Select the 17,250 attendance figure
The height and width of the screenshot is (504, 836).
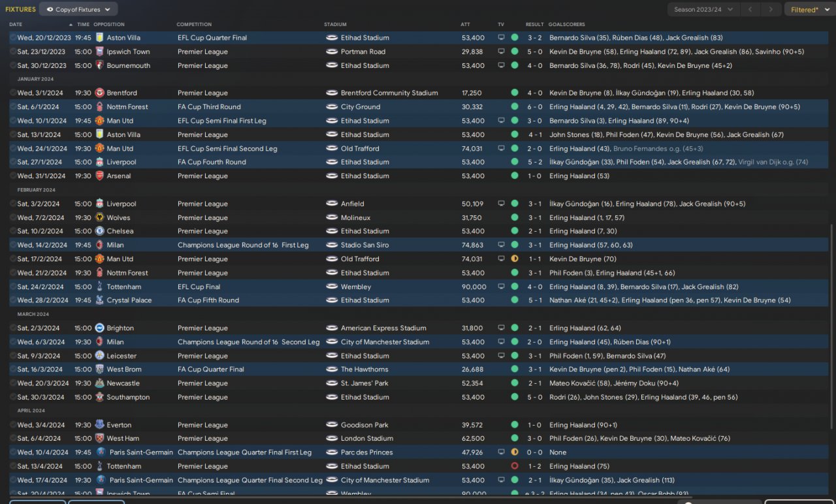472,93
